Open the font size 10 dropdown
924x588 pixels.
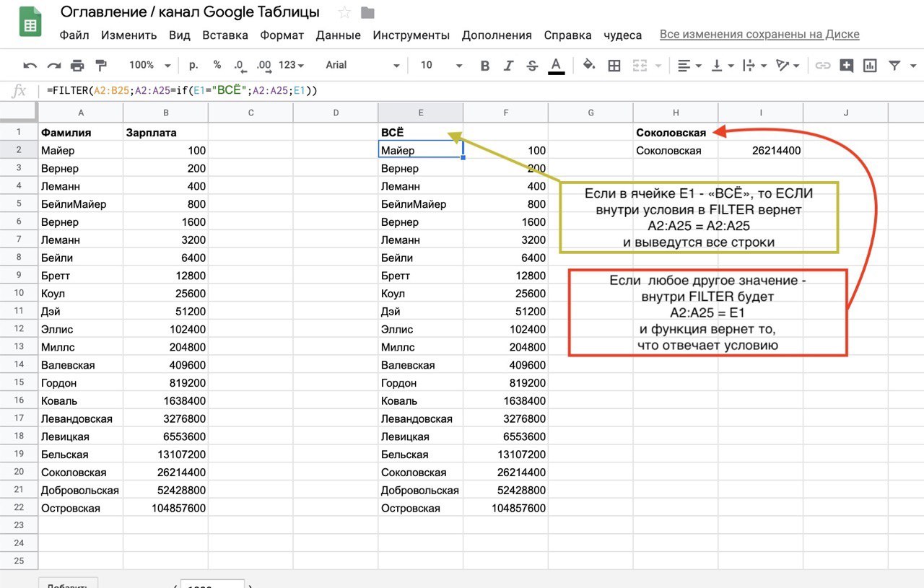click(441, 65)
